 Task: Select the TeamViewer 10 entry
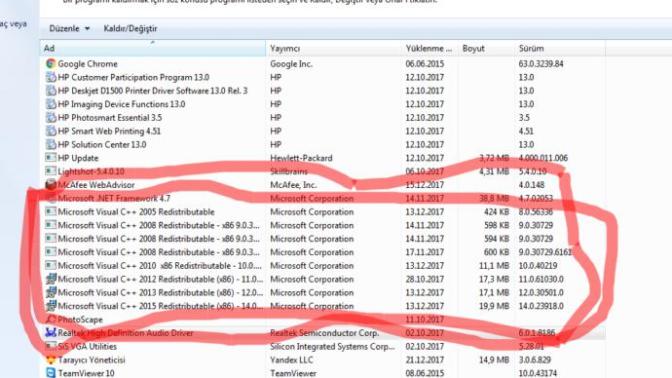[86, 373]
